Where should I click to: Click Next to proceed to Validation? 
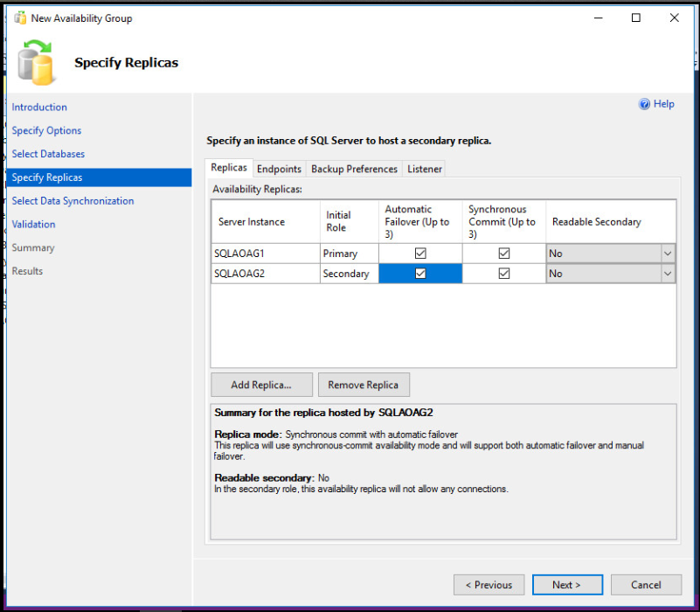(567, 584)
